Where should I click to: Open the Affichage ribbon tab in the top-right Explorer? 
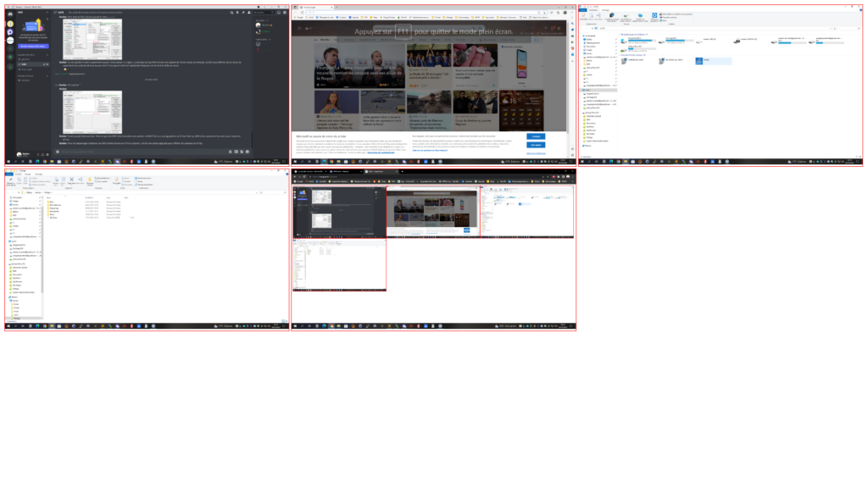pyautogui.click(x=605, y=10)
